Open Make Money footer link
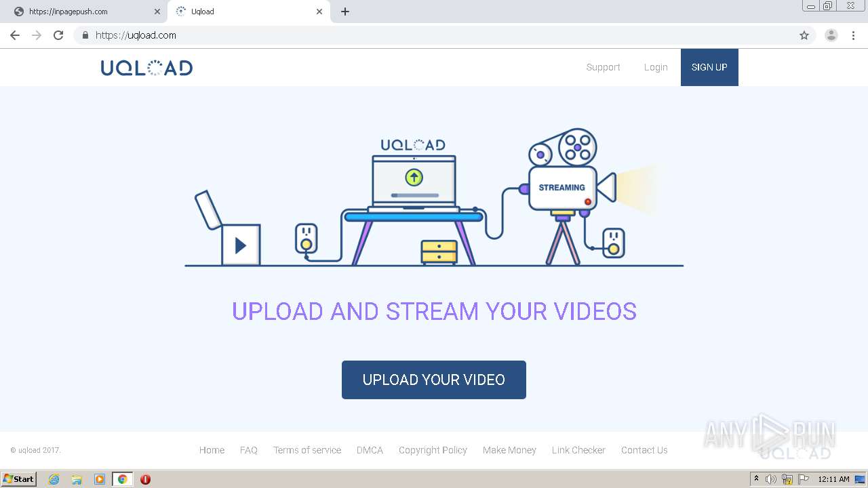The image size is (868, 488). click(x=509, y=450)
